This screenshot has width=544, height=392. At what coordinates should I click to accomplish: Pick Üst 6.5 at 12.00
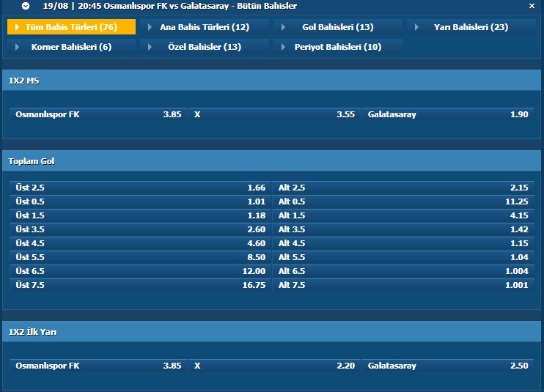pyautogui.click(x=140, y=270)
